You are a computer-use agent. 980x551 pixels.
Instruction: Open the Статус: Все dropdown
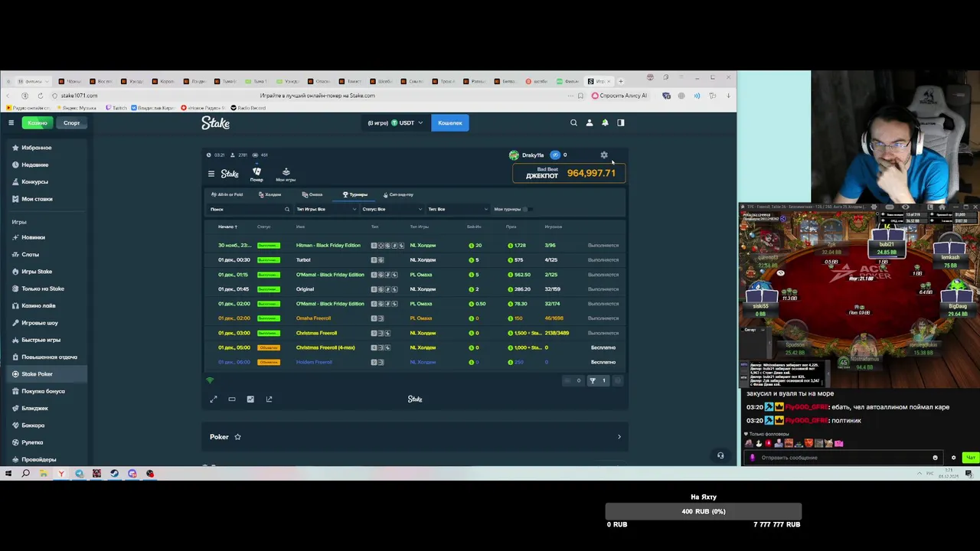click(392, 209)
